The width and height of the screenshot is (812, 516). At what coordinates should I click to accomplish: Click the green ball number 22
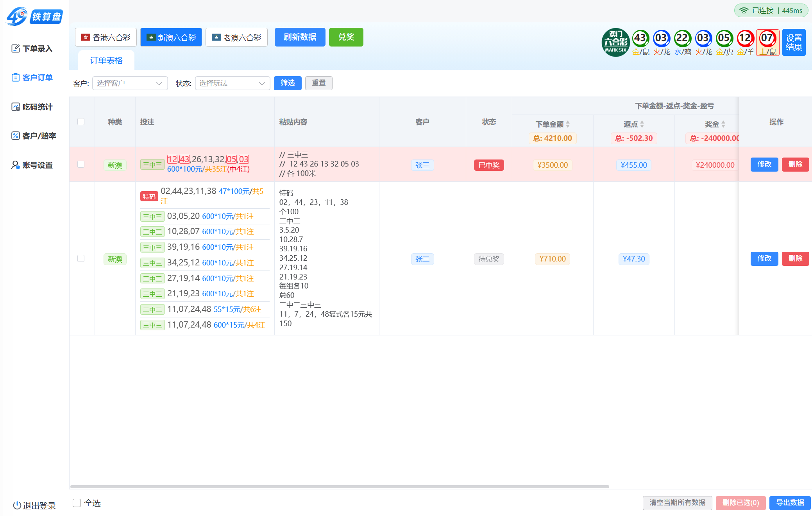(682, 38)
